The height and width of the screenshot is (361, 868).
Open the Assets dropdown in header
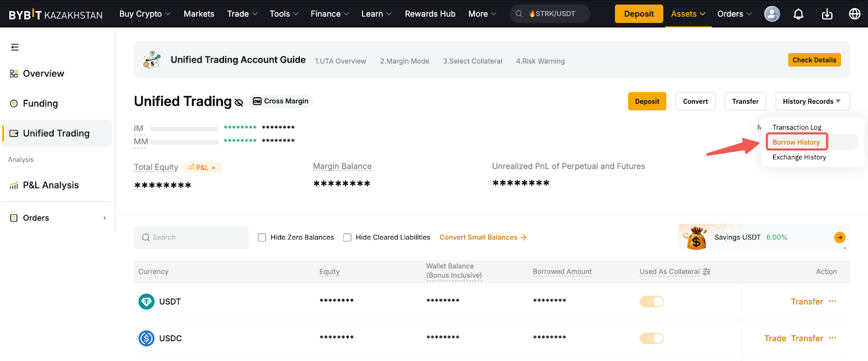(x=688, y=14)
